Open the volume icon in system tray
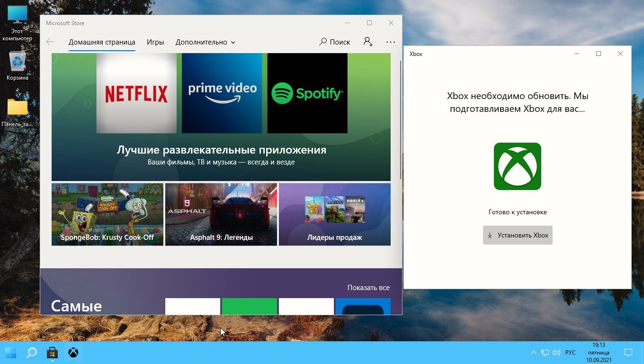Viewport: 644px width, 364px height. pos(556,353)
